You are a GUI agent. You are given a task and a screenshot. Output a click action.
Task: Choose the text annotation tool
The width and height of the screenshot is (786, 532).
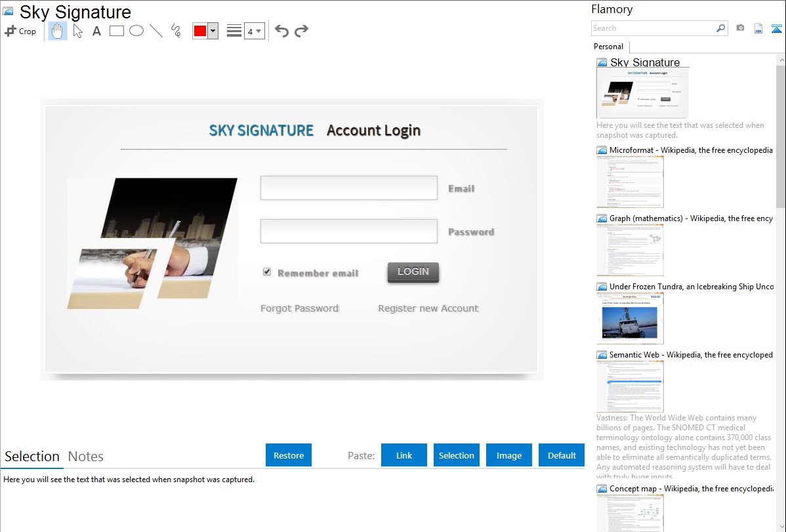[96, 31]
